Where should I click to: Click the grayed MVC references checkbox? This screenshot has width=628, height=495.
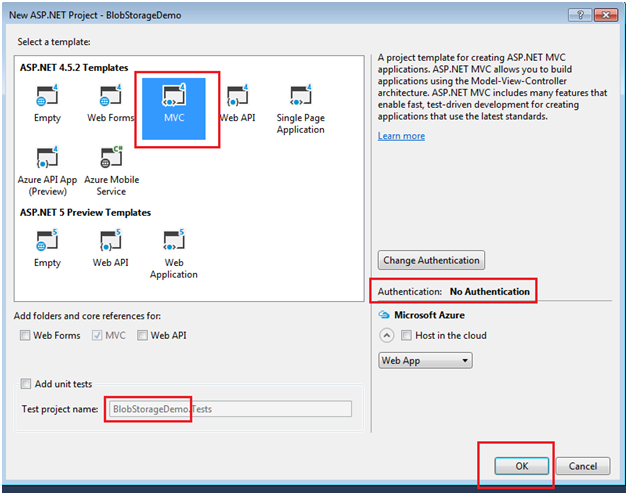pos(97,335)
